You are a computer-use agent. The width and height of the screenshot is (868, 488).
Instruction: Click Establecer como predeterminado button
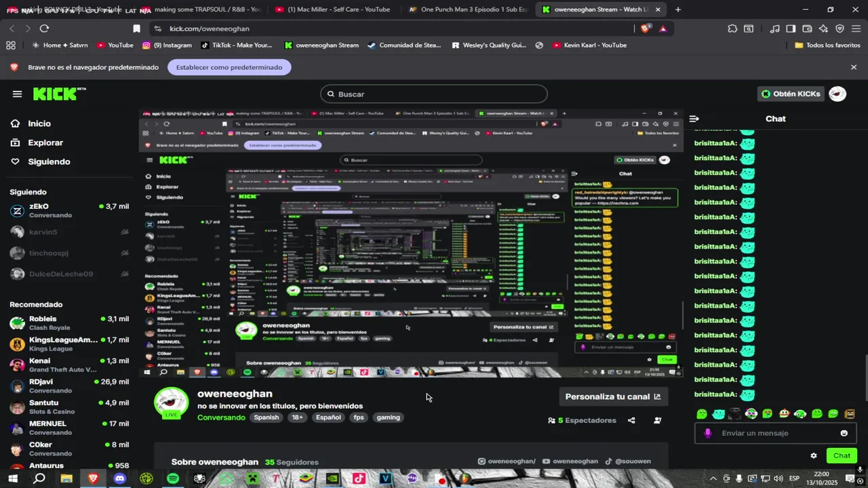click(229, 67)
